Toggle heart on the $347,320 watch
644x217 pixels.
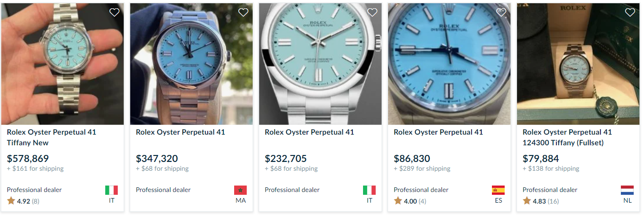(243, 13)
